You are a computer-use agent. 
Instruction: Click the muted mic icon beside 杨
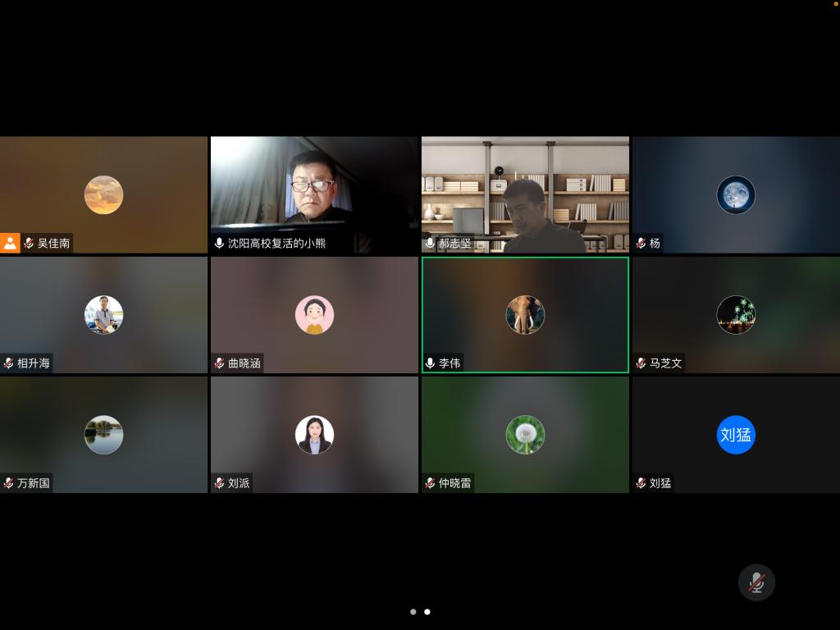[641, 243]
